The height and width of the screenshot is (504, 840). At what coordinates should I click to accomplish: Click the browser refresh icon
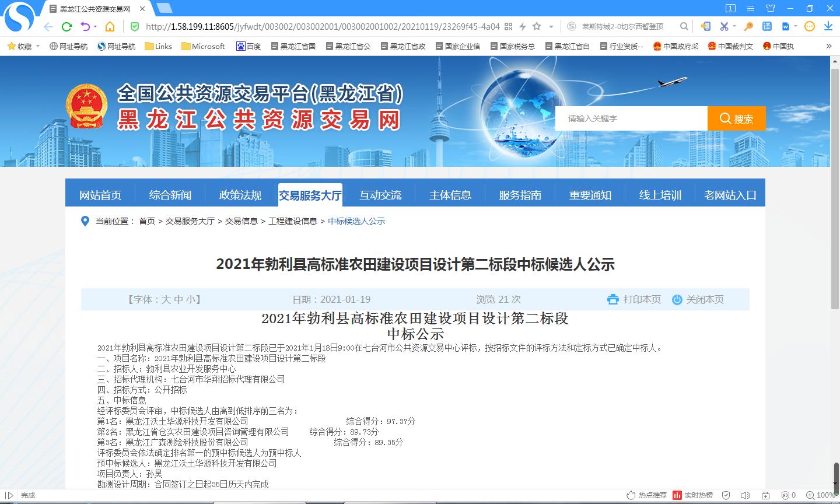(66, 26)
